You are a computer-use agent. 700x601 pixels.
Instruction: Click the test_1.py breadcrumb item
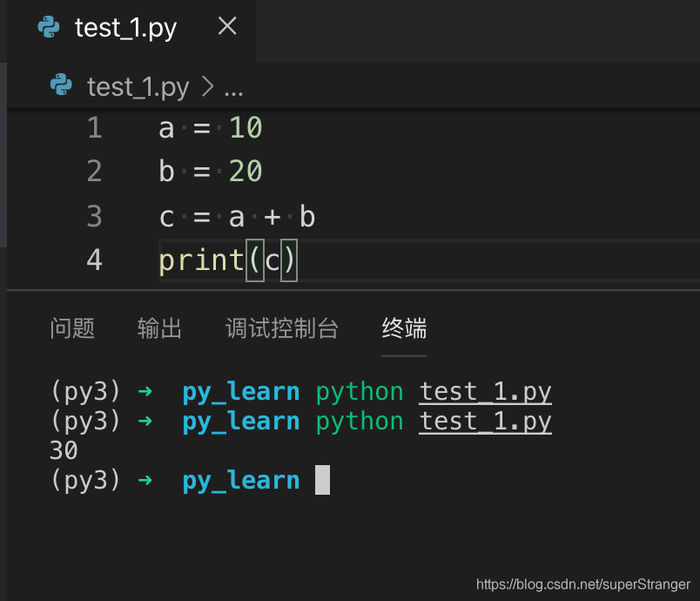pos(138,86)
